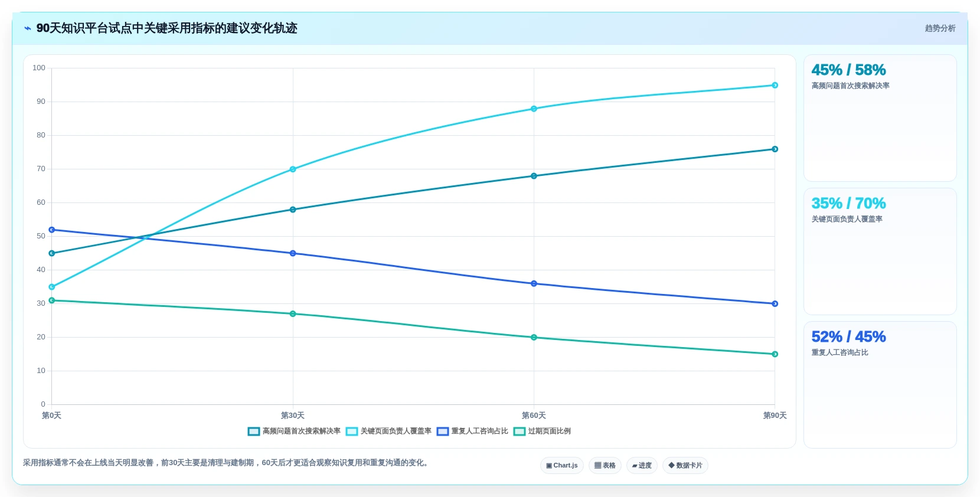Click the 趋势分析 label in header
980x497 pixels.
click(940, 28)
